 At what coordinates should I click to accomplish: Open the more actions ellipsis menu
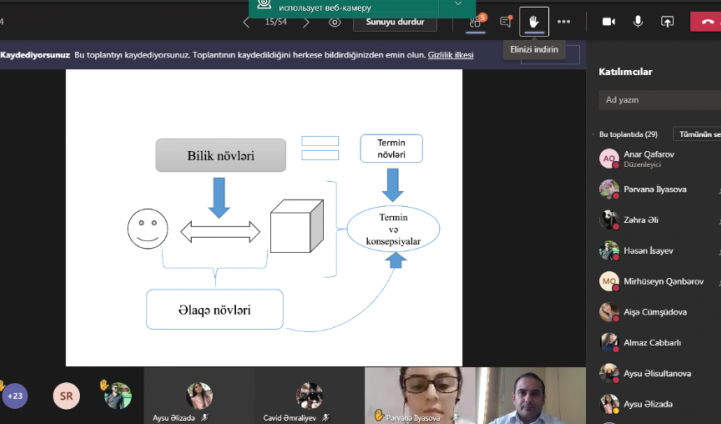[x=564, y=22]
